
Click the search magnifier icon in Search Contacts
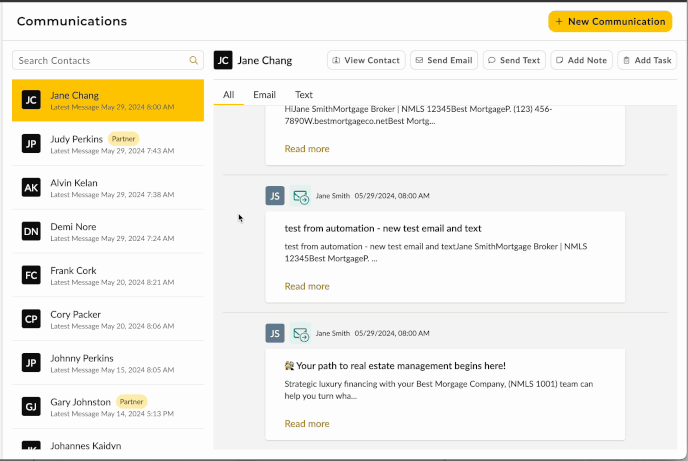click(x=194, y=60)
